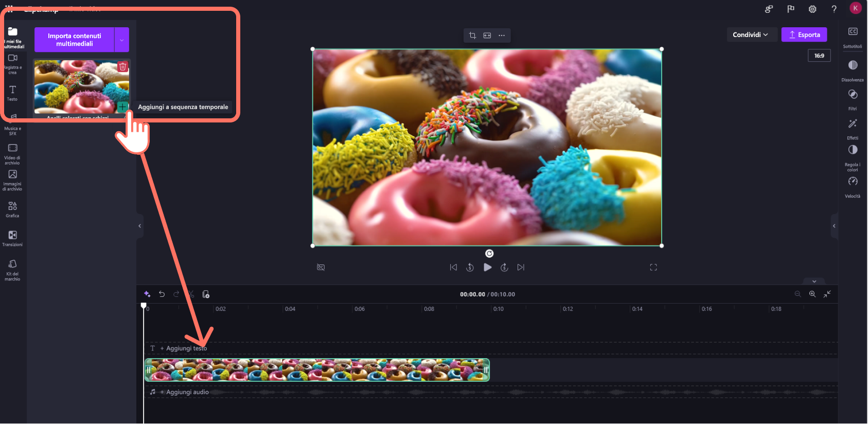Click the left trim handle of the clip
Viewport: 868px width, 424px height.
click(x=148, y=370)
